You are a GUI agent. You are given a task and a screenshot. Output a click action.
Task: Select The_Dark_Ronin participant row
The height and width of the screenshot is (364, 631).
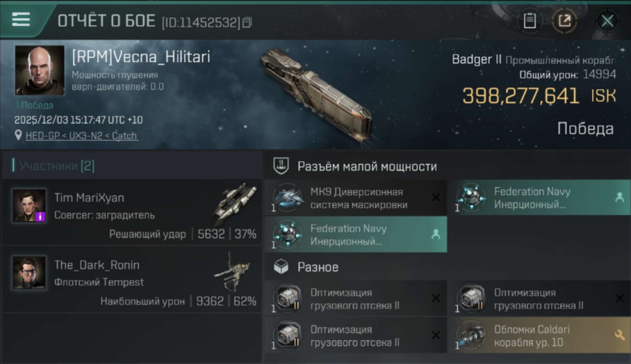click(x=132, y=279)
